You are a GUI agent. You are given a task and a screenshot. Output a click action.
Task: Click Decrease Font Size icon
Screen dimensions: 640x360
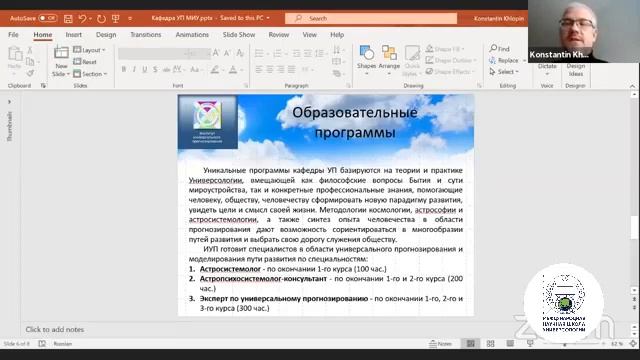(227, 53)
